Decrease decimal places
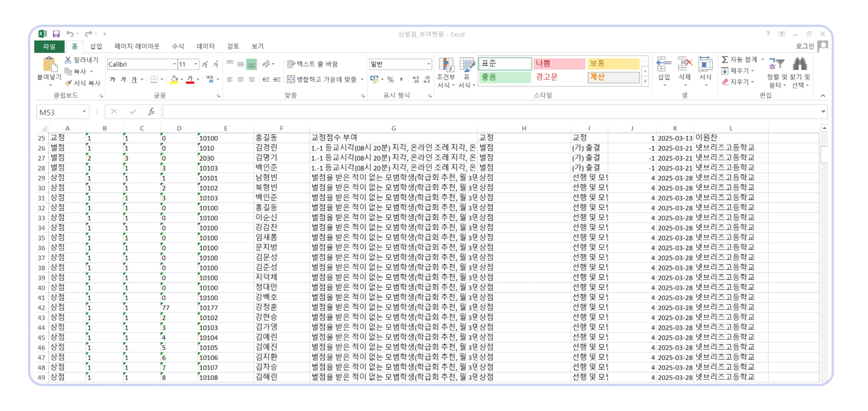Image resolution: width=868 pixels, height=411 pixels. (427, 79)
